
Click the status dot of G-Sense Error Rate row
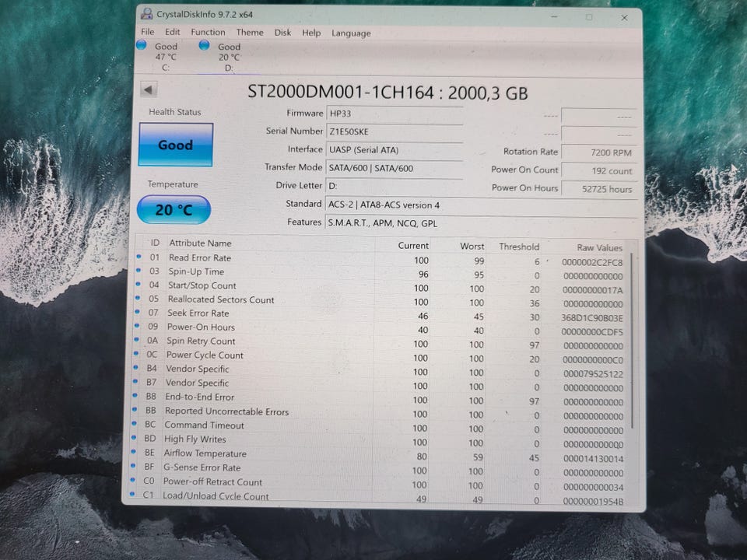coord(132,466)
